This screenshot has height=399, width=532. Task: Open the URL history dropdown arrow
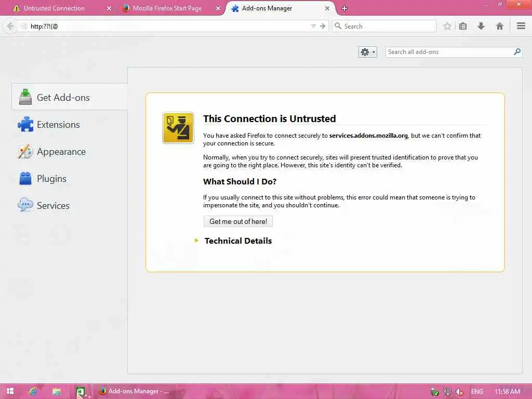click(x=313, y=26)
